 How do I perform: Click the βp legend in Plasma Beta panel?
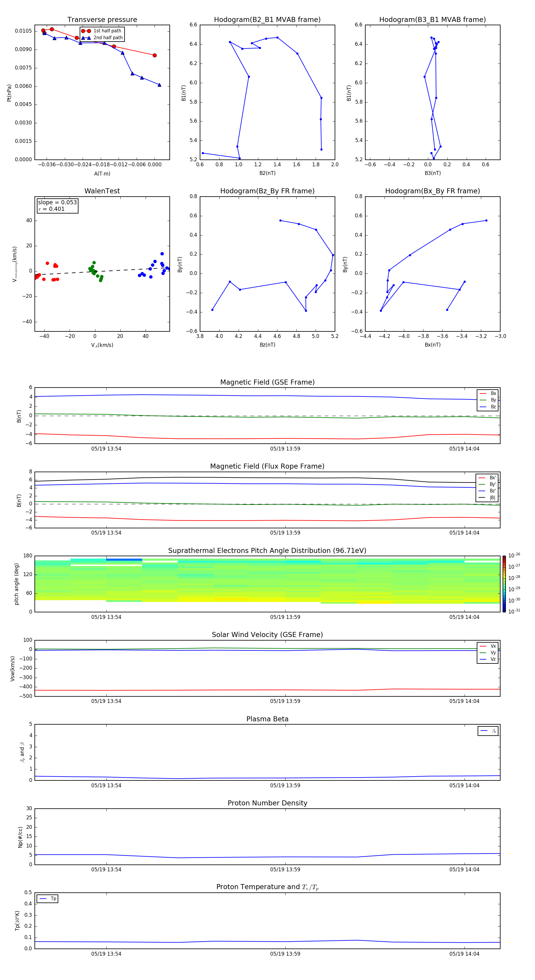[x=488, y=731]
